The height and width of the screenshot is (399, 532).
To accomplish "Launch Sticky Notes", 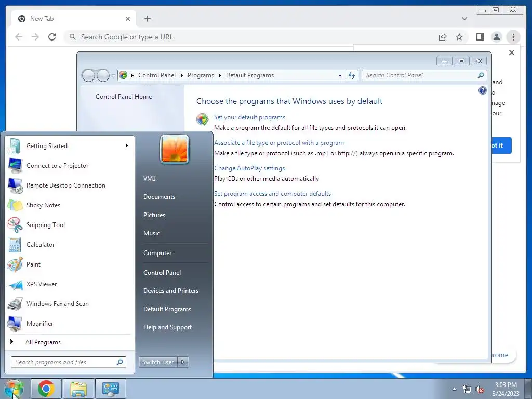I will [x=69, y=205].
